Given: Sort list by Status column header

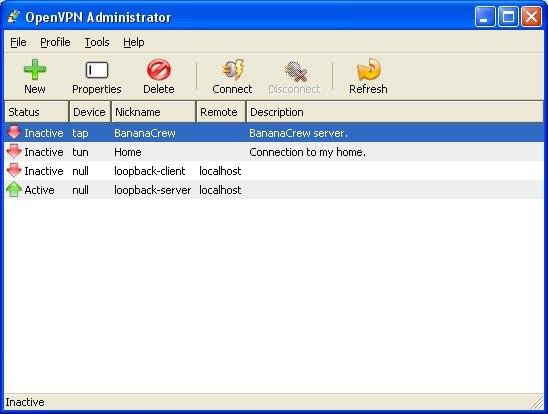Looking at the screenshot, I should (x=37, y=112).
